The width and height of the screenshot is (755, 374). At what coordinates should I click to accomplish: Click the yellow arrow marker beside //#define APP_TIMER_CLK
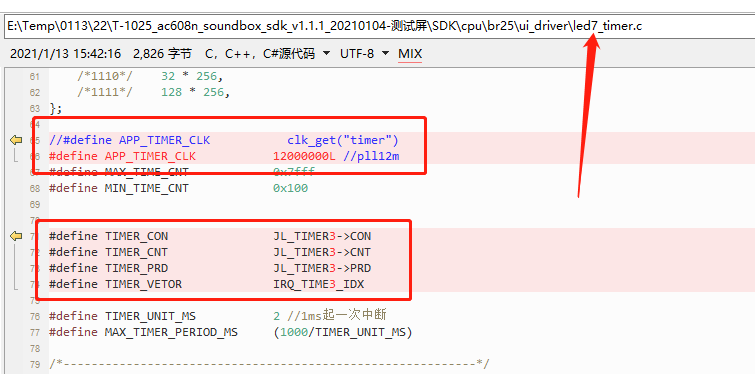pyautogui.click(x=16, y=140)
